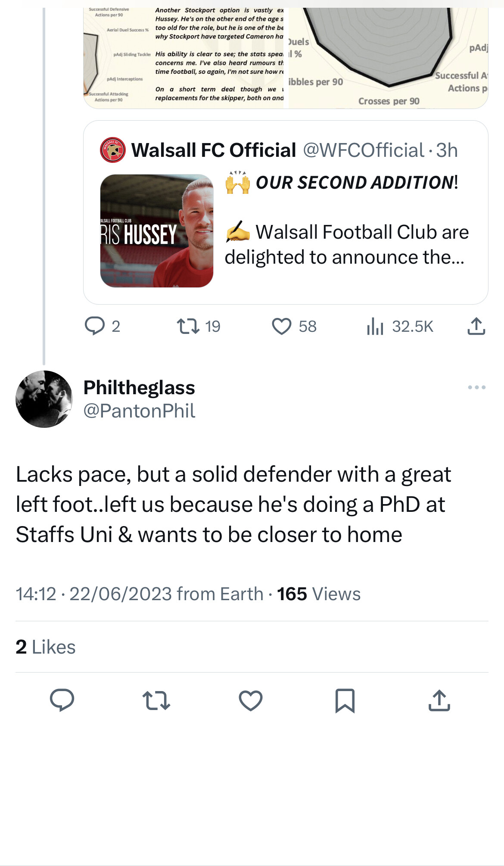The height and width of the screenshot is (866, 504).
Task: Open the Chris Hussey announcement thumbnail
Action: [x=157, y=231]
